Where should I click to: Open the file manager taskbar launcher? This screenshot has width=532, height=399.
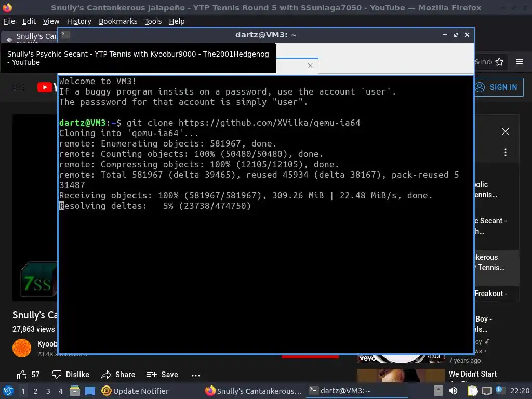click(x=75, y=391)
